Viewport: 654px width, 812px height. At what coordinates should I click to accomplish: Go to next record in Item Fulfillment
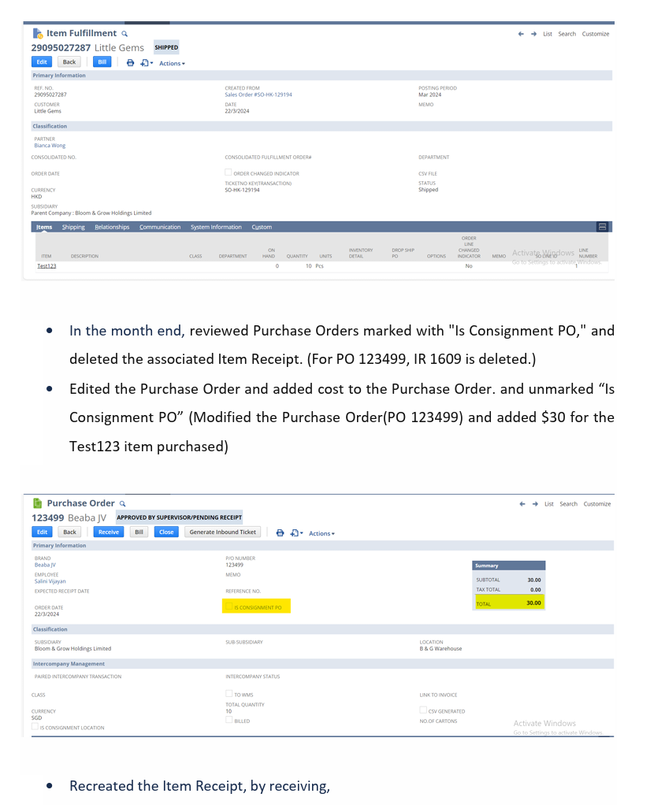(533, 34)
